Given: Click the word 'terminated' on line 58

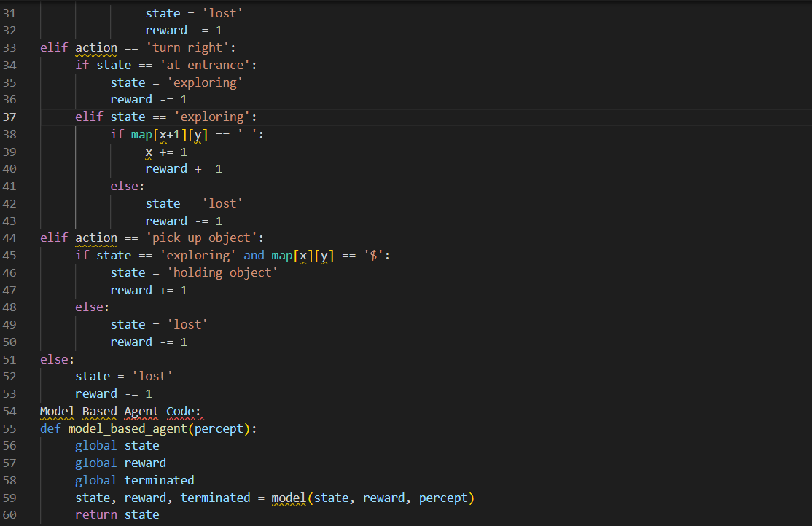Looking at the screenshot, I should click(x=159, y=480).
